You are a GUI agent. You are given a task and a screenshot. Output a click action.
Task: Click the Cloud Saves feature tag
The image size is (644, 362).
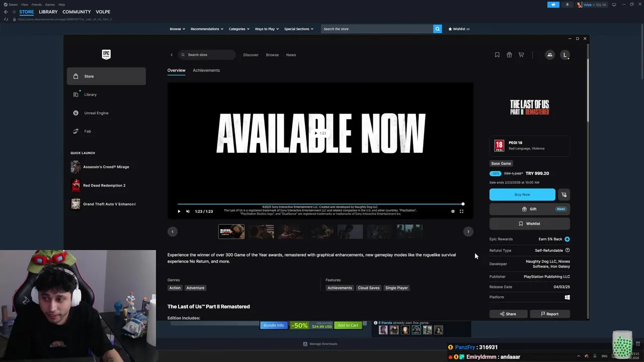pos(369,288)
